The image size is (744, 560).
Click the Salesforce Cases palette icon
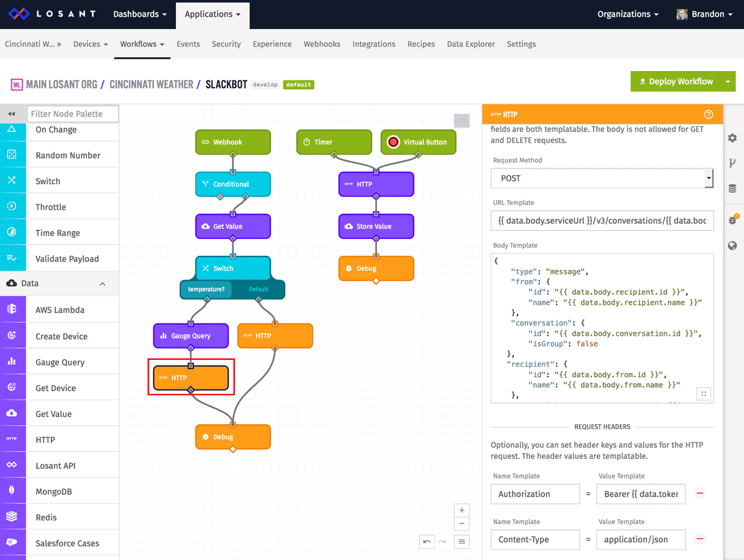(x=12, y=543)
